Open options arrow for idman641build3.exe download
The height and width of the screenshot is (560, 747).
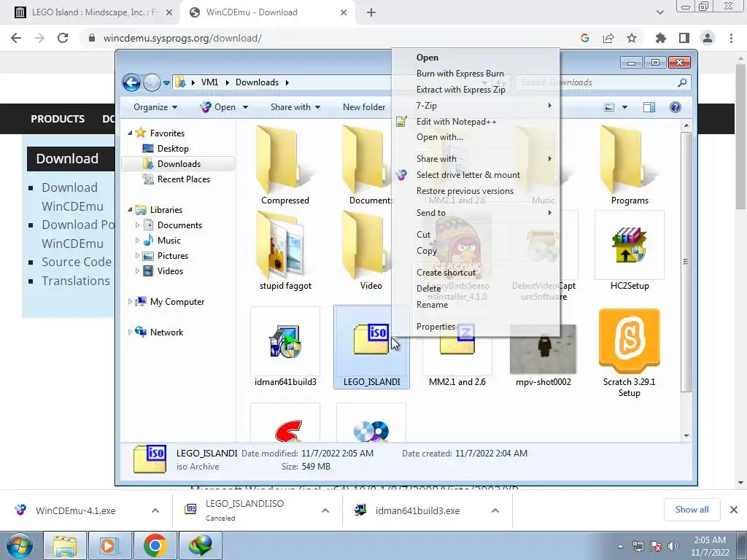point(495,510)
